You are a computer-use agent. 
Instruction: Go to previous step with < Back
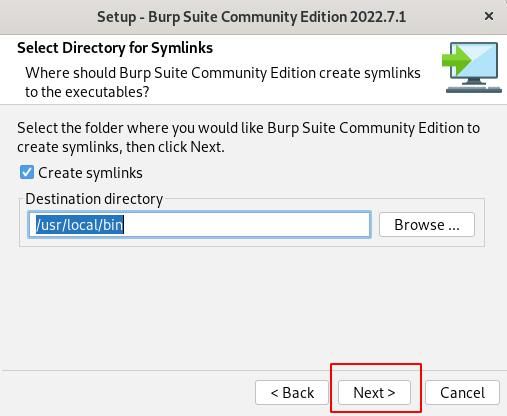coord(292,393)
